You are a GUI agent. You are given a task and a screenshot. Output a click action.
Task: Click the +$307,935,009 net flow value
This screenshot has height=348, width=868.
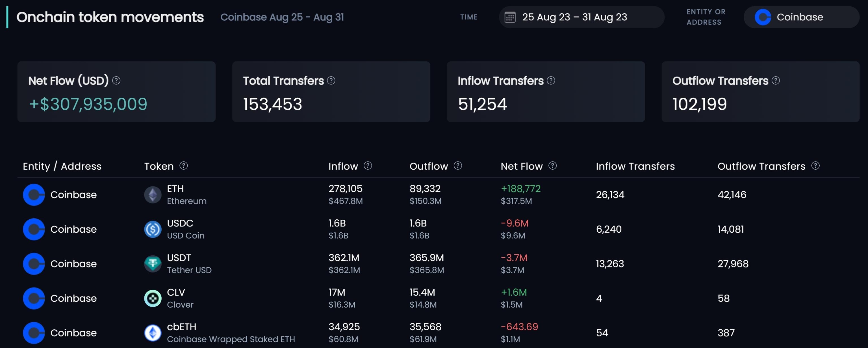pos(88,104)
